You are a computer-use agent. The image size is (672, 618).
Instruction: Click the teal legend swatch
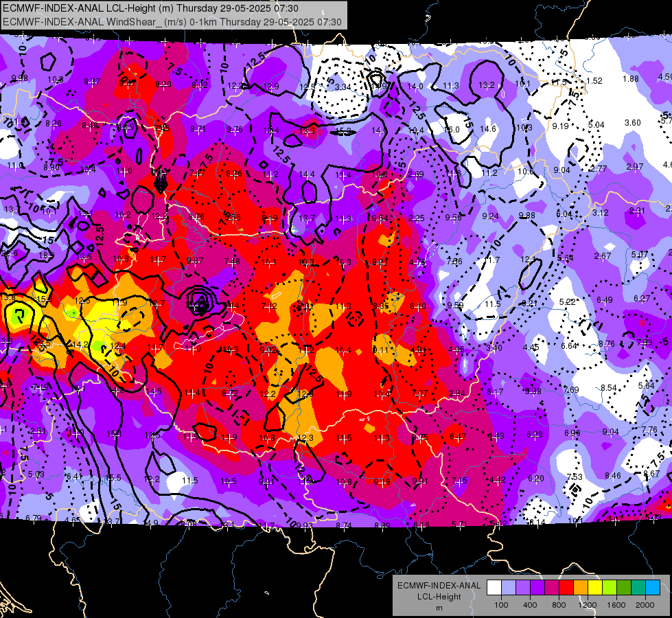point(638,588)
